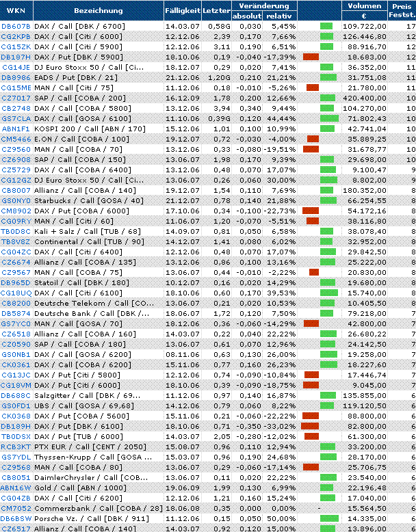
Task: Open WKN link TB0D8C
Action: 16,231
